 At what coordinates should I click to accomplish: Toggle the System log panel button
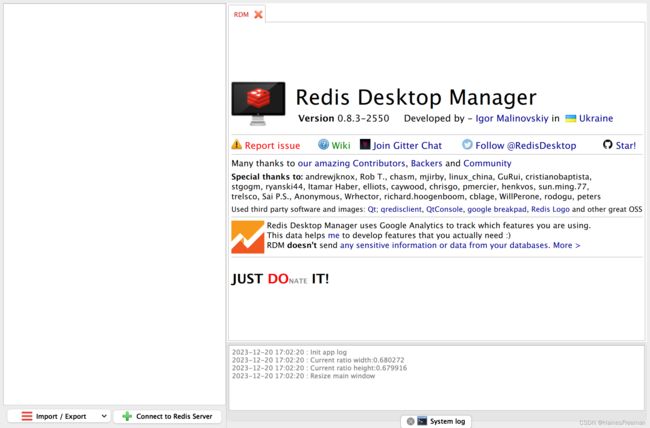point(436,421)
